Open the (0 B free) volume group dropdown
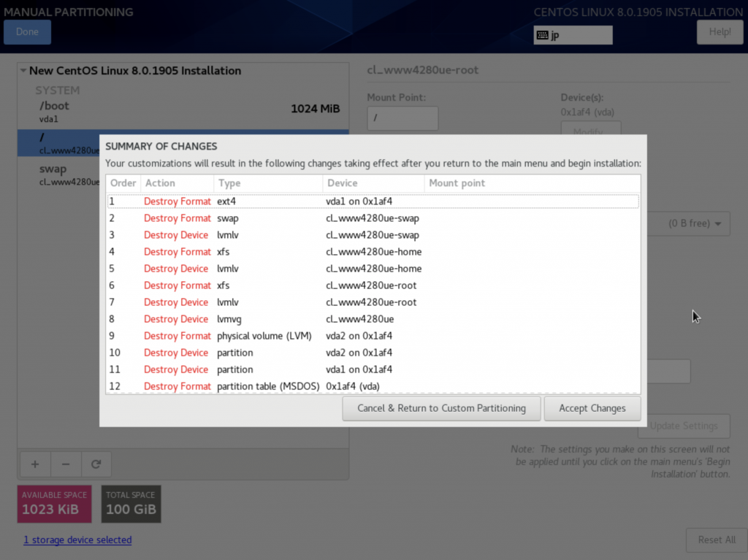Screen dimensions: 748x560 click(x=689, y=223)
